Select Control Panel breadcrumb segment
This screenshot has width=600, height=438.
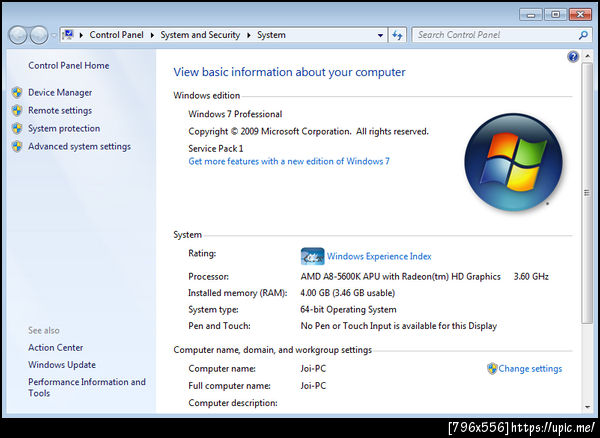(116, 35)
